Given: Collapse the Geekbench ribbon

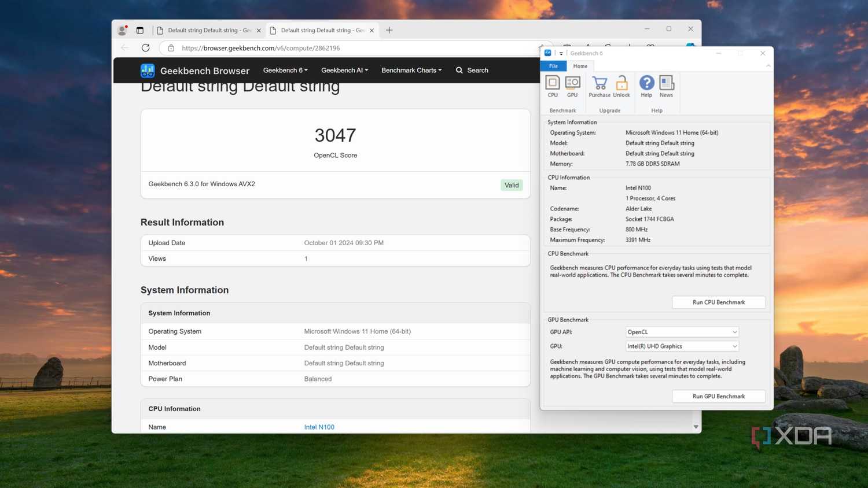Looking at the screenshot, I should (x=768, y=66).
